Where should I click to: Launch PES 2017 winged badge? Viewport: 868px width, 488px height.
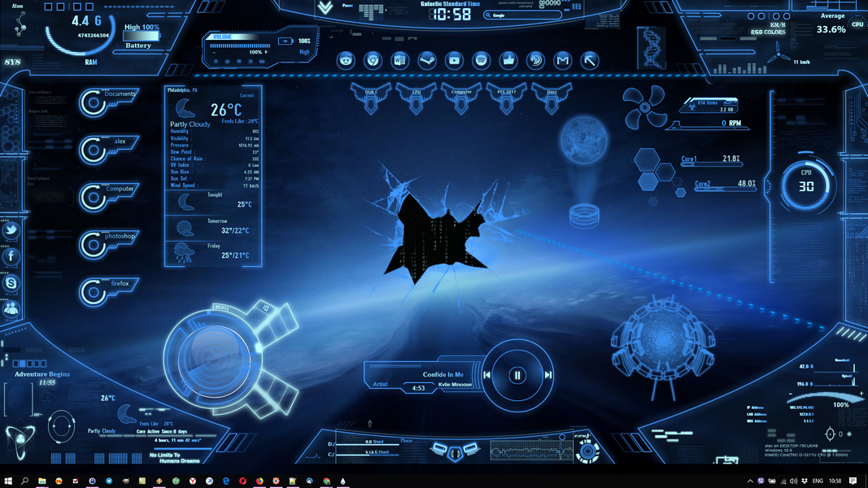tap(507, 98)
